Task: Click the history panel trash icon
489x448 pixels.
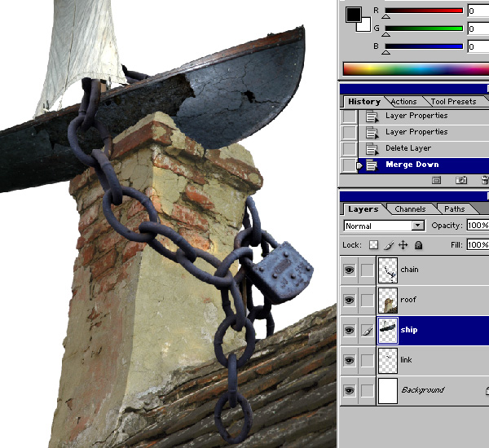Action: tap(485, 180)
